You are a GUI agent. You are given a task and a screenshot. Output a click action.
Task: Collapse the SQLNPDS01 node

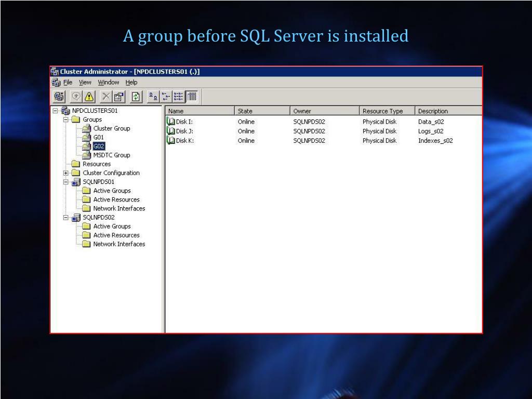(66, 182)
